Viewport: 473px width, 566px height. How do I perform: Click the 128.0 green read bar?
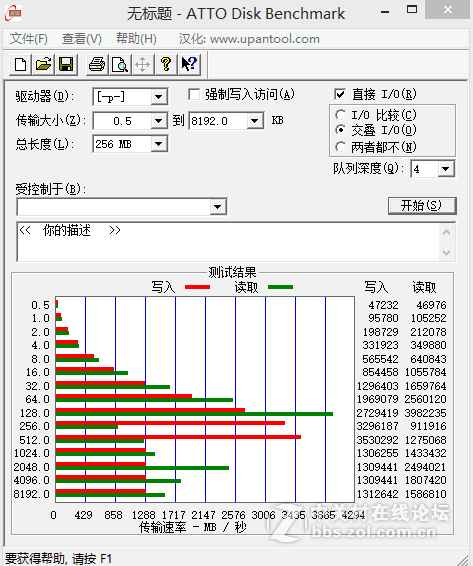click(194, 414)
